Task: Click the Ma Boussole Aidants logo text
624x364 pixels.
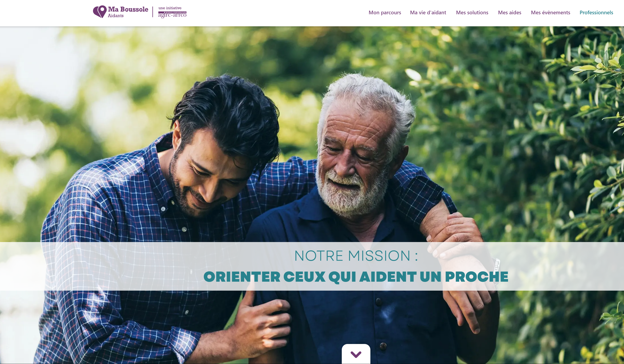Action: 128,12
